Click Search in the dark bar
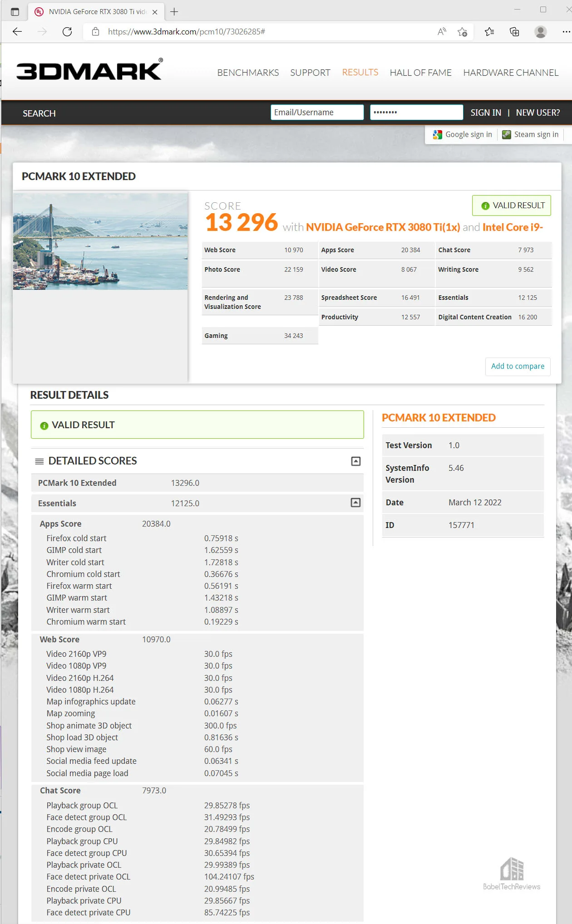 39,113
